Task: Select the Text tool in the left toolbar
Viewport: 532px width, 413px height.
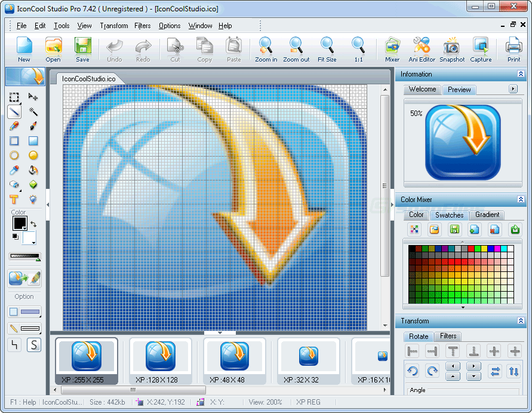Action: (15, 200)
